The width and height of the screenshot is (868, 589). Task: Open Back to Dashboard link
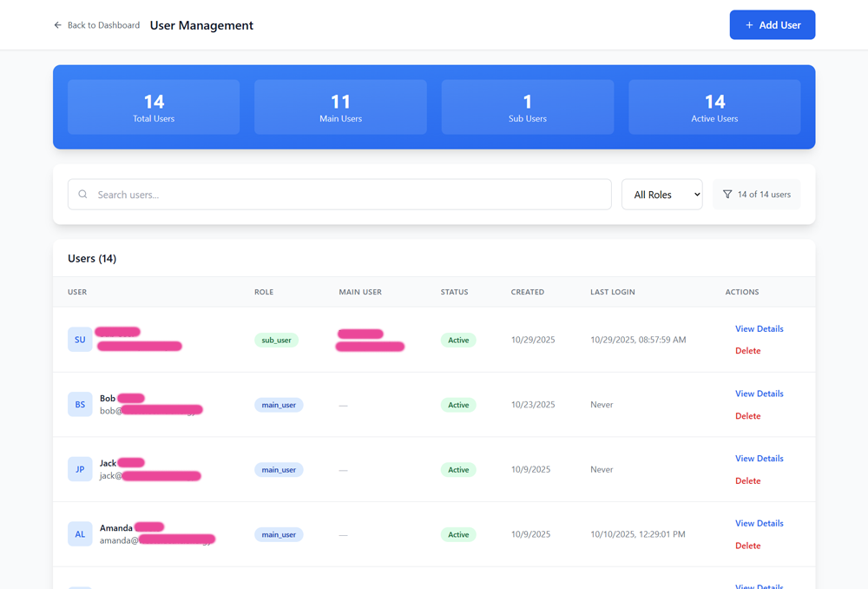(x=96, y=25)
